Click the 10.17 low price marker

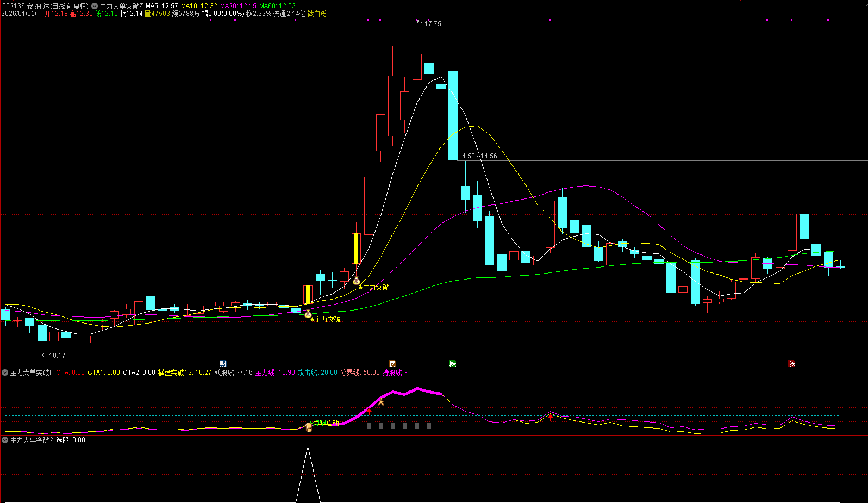(x=57, y=356)
